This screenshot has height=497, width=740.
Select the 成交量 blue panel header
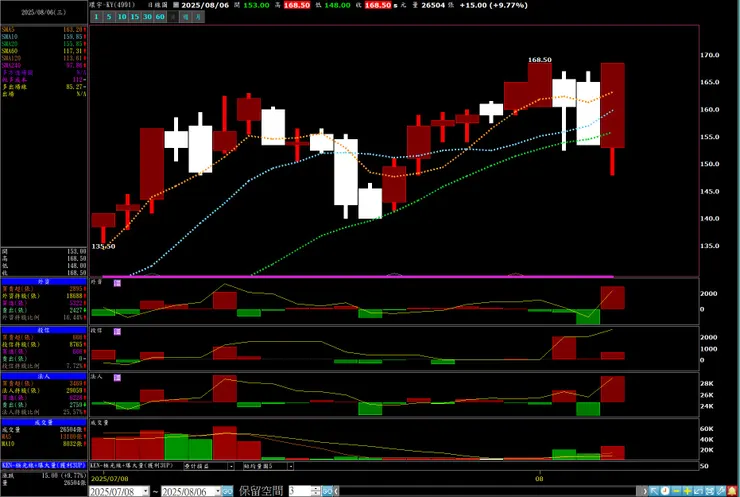44,422
